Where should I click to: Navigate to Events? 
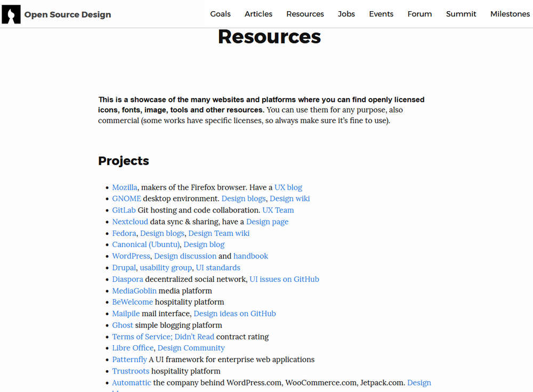(x=381, y=14)
